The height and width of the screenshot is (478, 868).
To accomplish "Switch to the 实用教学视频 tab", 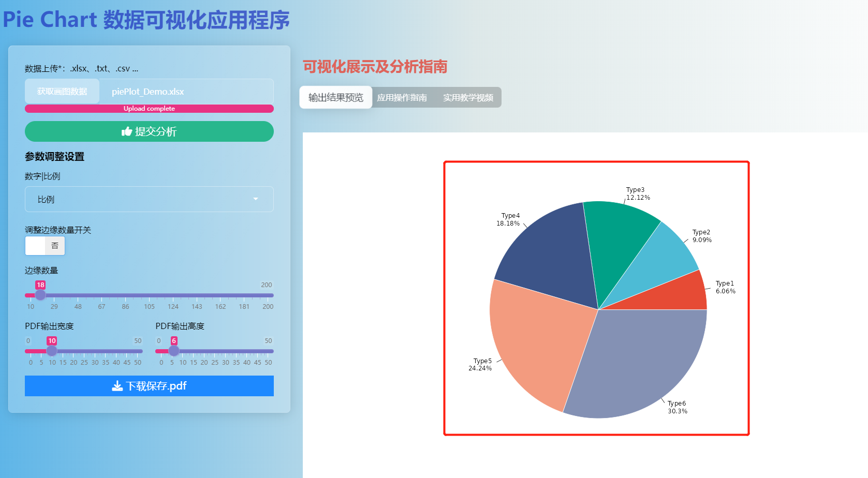I will click(467, 97).
